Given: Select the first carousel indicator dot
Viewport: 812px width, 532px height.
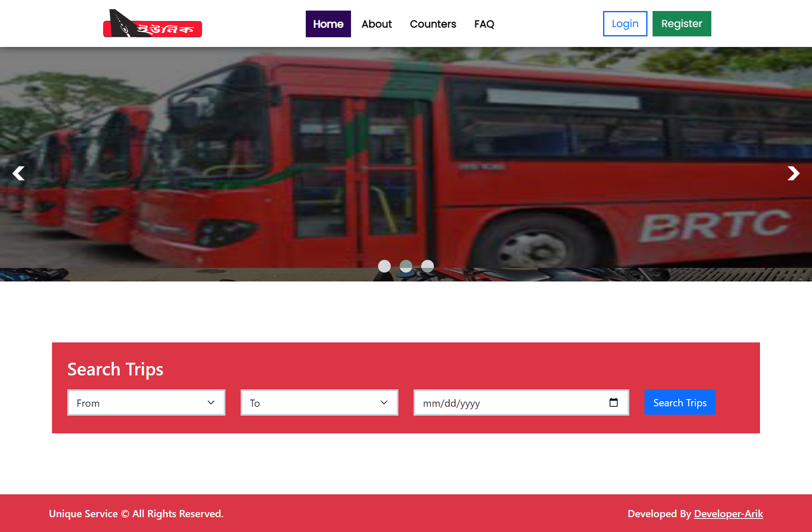Looking at the screenshot, I should 384,266.
